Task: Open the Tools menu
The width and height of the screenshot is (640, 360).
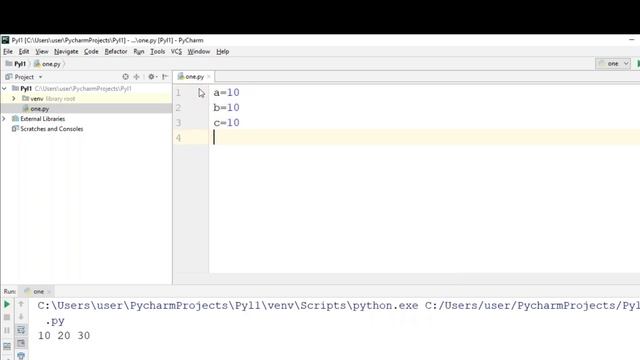Action: click(158, 51)
